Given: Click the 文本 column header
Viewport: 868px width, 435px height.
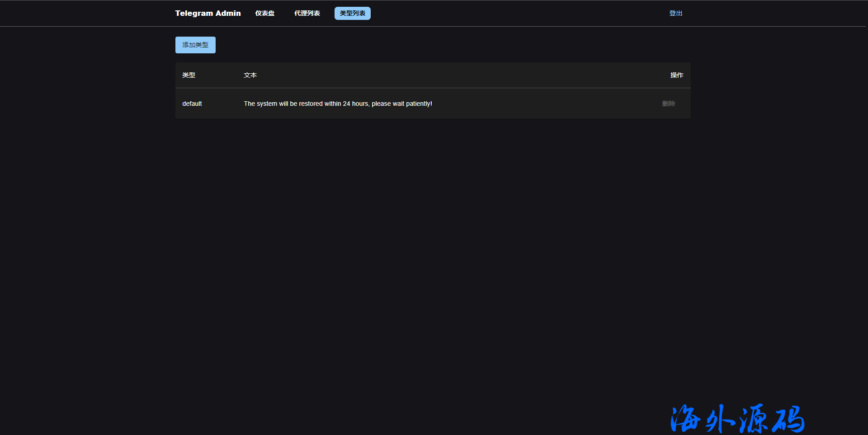Looking at the screenshot, I should pyautogui.click(x=250, y=75).
